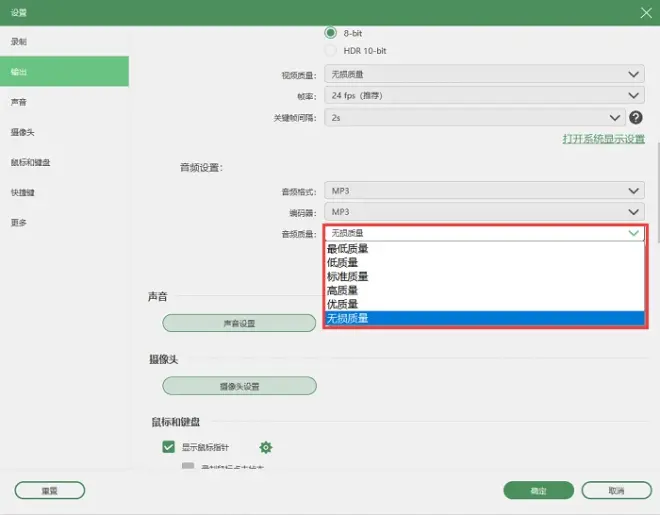Open the 编码器 MP3 dropdown
Image resolution: width=660 pixels, height=515 pixels.
click(x=484, y=212)
